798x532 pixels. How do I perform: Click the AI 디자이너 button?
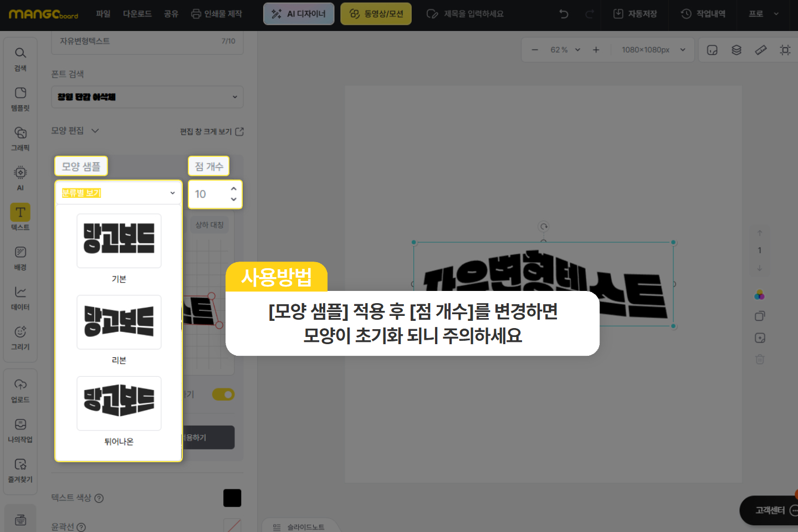tap(299, 14)
